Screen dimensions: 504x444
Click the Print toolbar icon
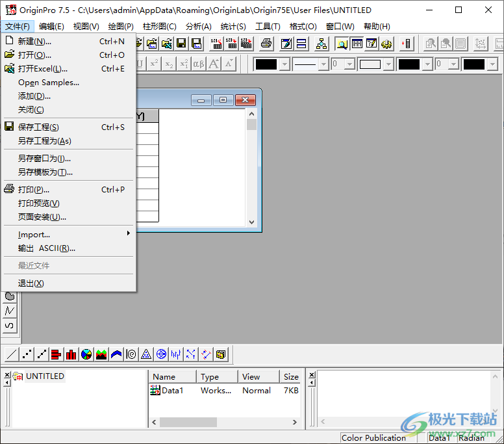click(x=266, y=44)
